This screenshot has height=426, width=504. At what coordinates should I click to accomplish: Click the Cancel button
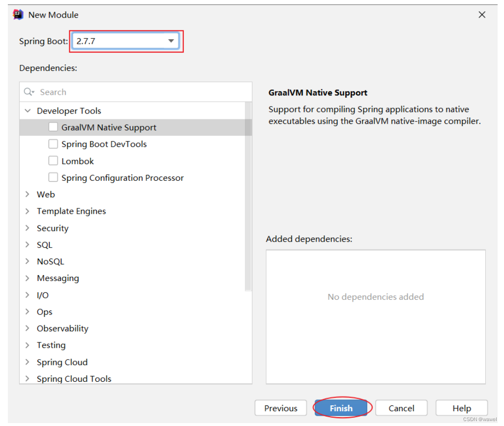[x=401, y=408]
